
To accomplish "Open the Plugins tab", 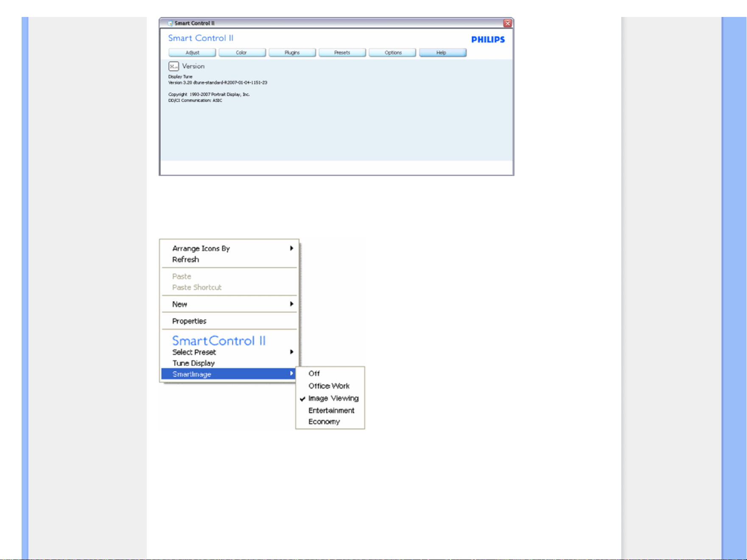I will tap(292, 53).
